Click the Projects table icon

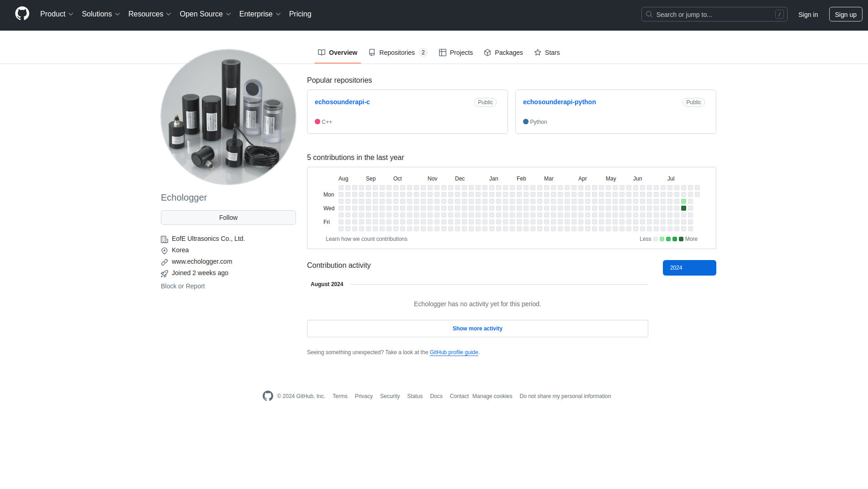(x=442, y=53)
